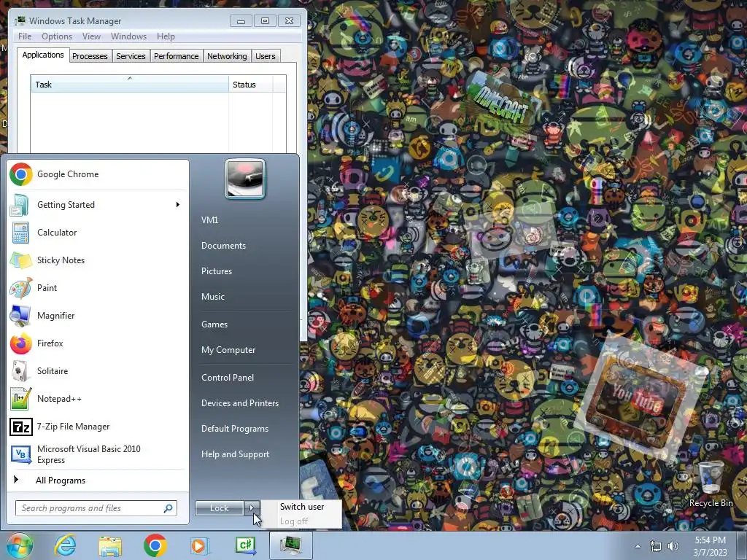
Task: Launch Paint from Start menu
Action: tap(98, 287)
